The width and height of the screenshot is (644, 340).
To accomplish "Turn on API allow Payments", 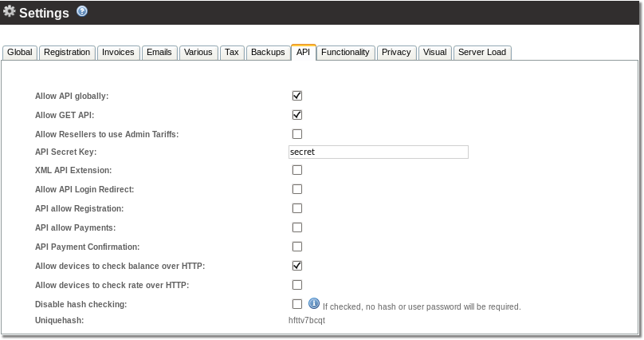I will 297,227.
